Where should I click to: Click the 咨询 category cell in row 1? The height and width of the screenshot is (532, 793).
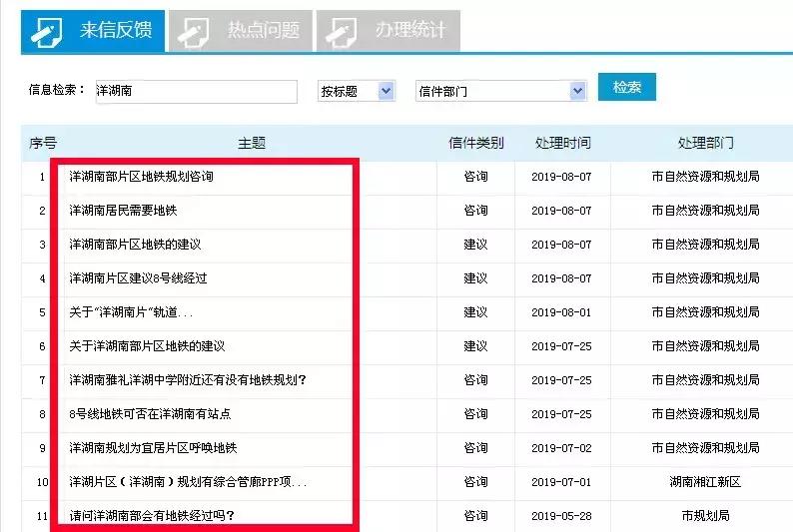point(476,177)
